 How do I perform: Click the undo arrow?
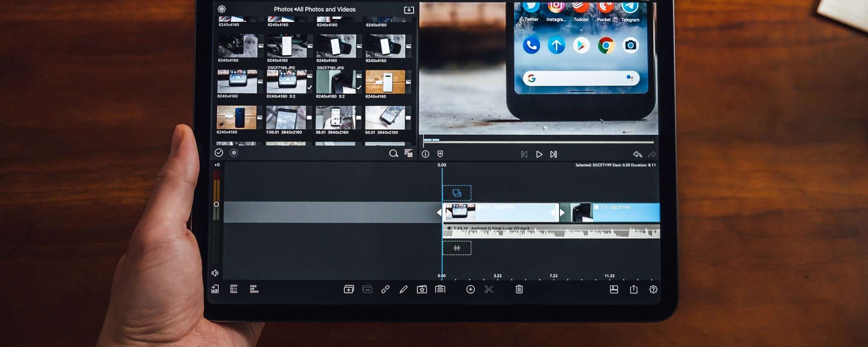pyautogui.click(x=637, y=154)
